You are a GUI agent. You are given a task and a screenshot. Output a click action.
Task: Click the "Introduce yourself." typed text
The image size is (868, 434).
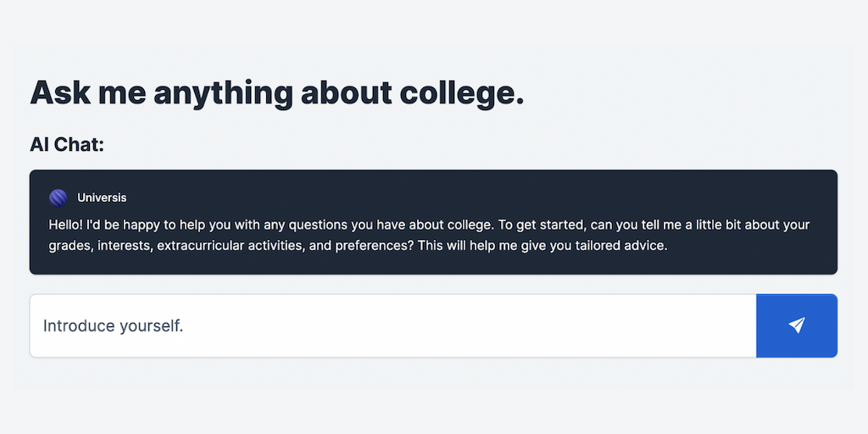click(x=113, y=325)
